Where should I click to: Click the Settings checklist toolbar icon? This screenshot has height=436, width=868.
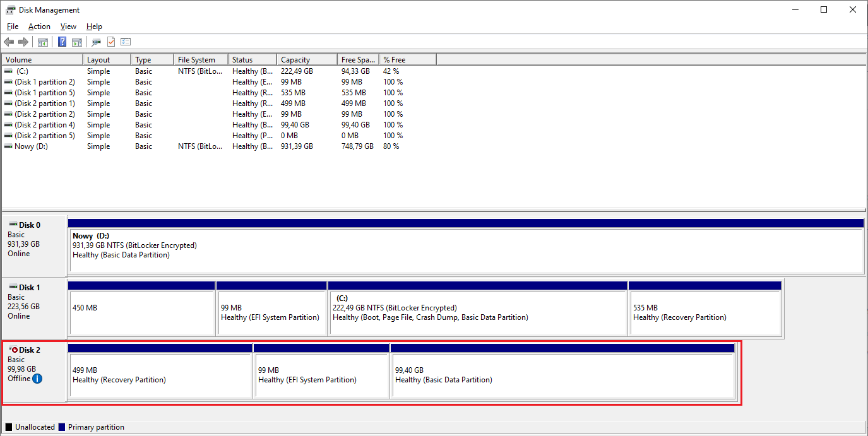pyautogui.click(x=126, y=42)
